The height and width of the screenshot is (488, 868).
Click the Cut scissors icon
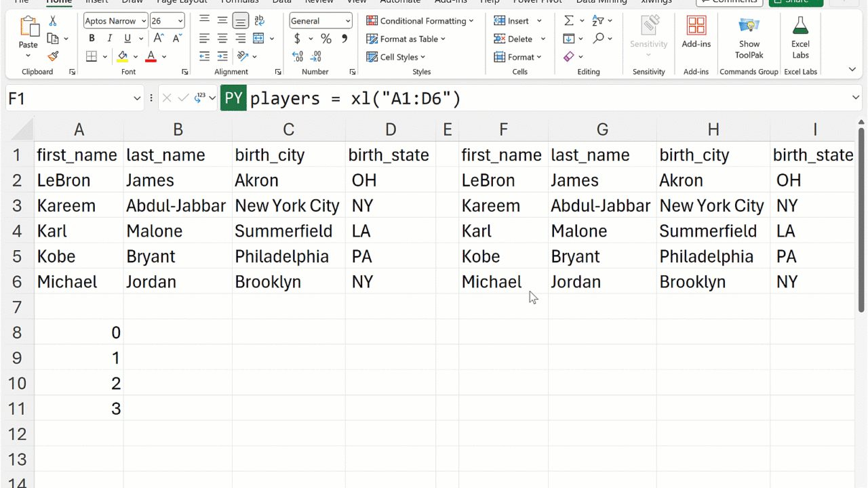click(x=53, y=21)
